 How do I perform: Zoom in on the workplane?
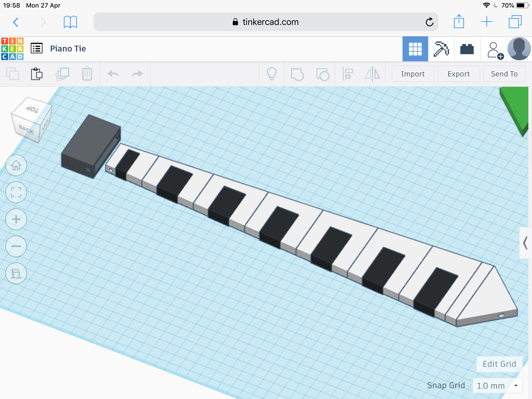coord(16,219)
